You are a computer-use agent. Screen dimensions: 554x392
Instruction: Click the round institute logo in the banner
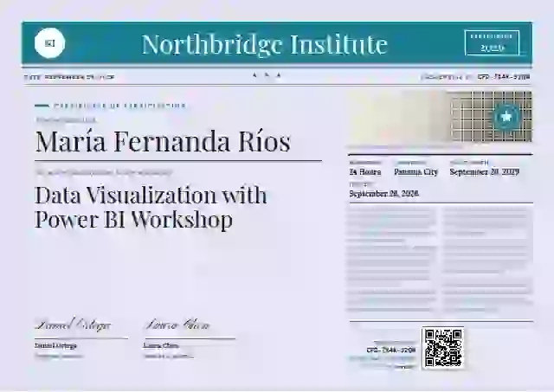(x=50, y=43)
